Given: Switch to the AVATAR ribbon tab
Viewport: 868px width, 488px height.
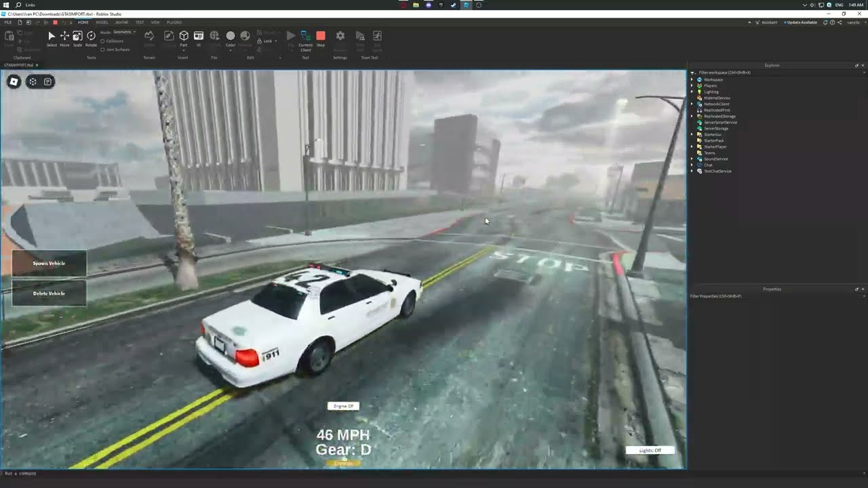Looking at the screenshot, I should [121, 22].
